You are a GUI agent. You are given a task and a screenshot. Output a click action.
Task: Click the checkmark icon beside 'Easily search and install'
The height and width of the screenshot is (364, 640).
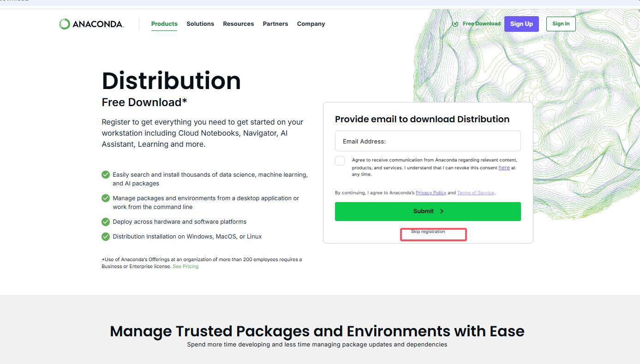tap(106, 175)
